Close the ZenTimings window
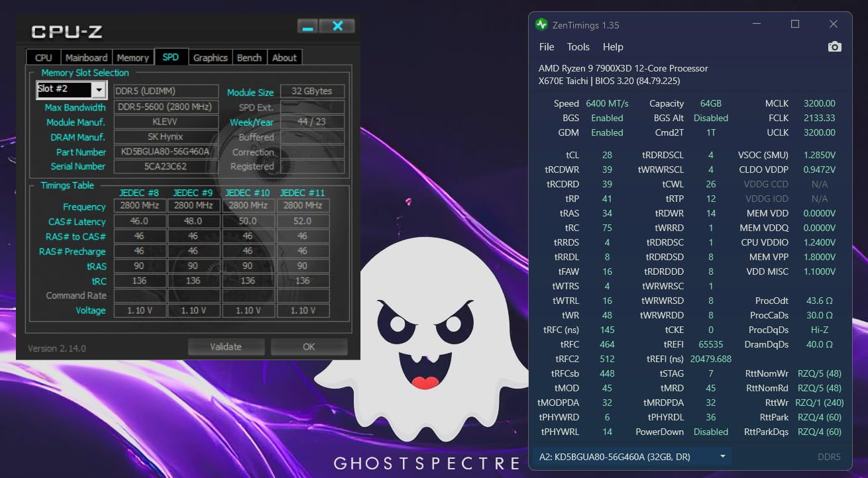 (x=834, y=24)
